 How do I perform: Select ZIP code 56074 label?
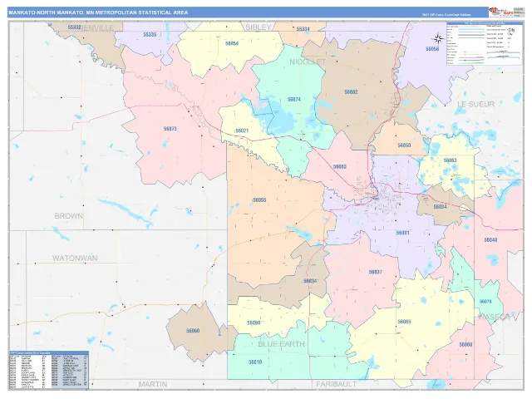[293, 100]
